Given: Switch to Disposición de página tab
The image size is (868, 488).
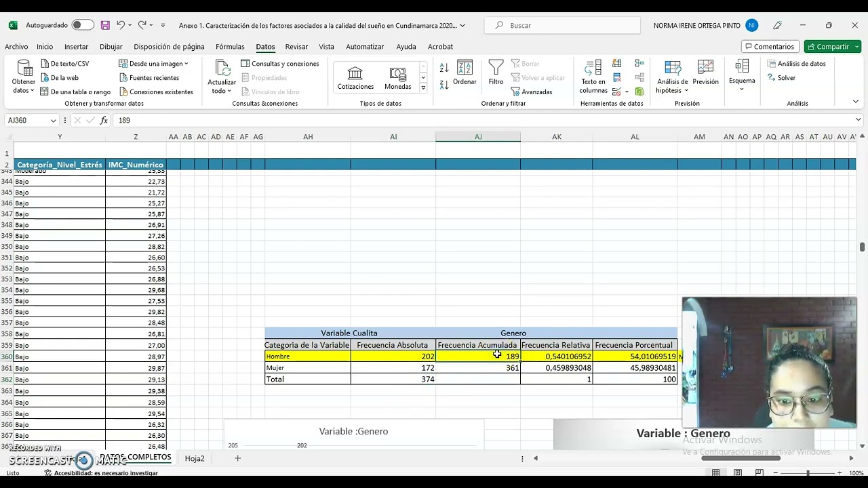Looking at the screenshot, I should tap(169, 47).
